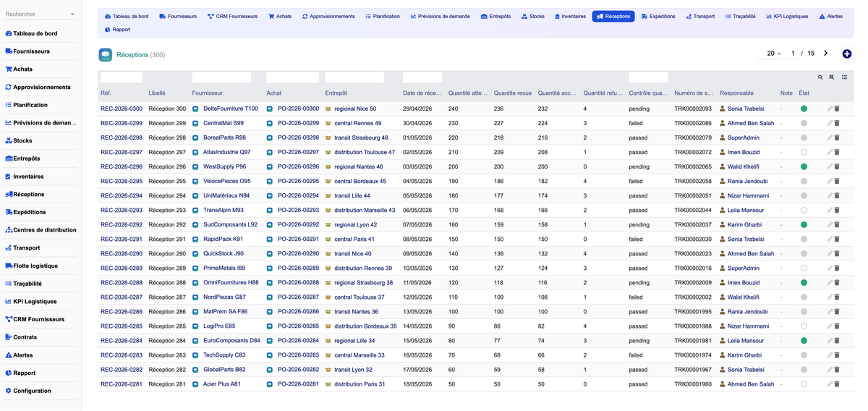Click green État dot for REC-2026-0296

[804, 166]
